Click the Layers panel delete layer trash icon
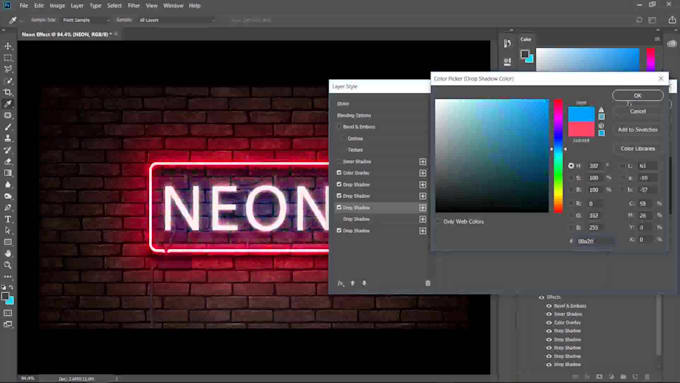Viewport: 680px width, 383px height. [x=647, y=377]
